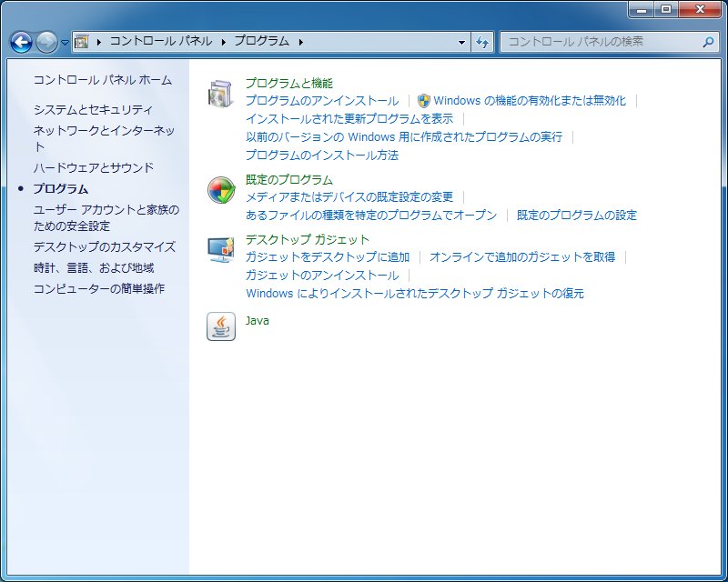Open ユーザー アカウントと家族のための安全設定
728x582 pixels.
pos(106,218)
